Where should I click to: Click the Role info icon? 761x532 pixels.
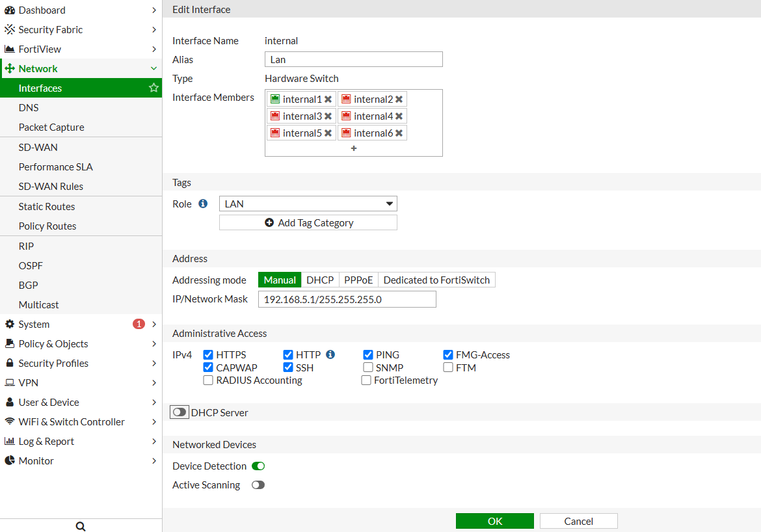[x=203, y=204]
